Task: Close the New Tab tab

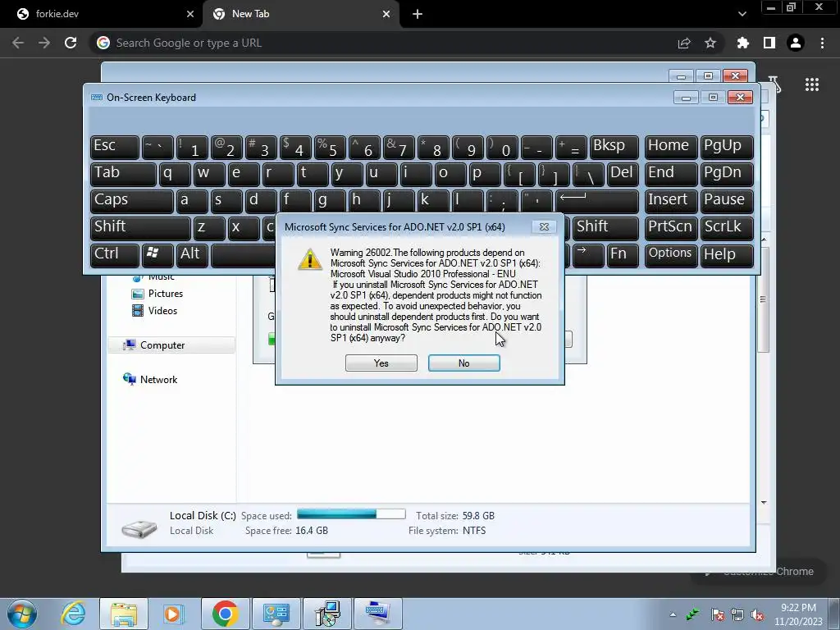Action: tap(386, 14)
